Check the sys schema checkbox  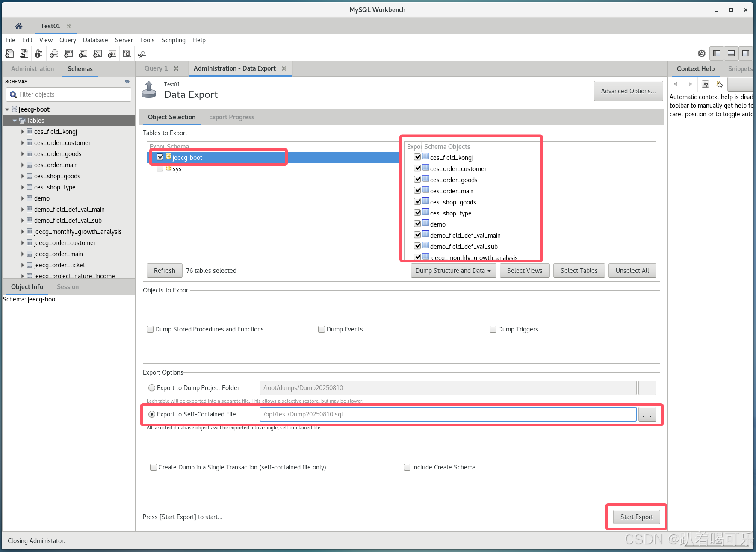[160, 168]
